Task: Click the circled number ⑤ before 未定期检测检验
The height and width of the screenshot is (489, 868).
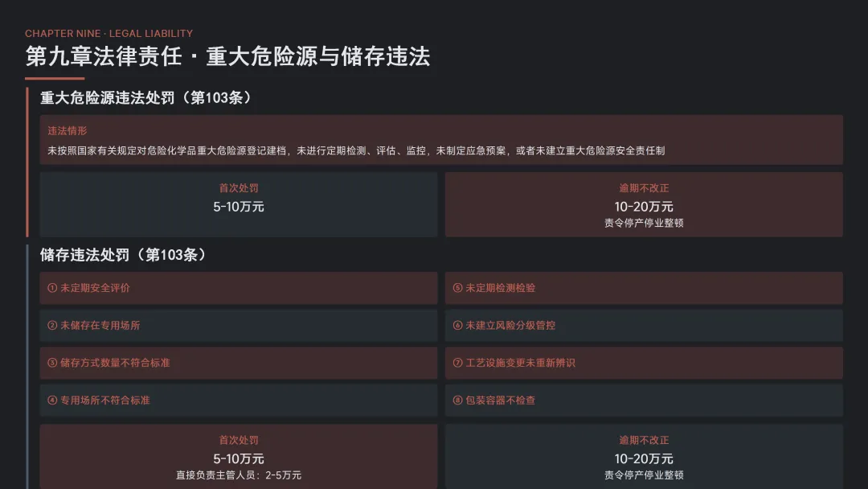Action: (457, 288)
